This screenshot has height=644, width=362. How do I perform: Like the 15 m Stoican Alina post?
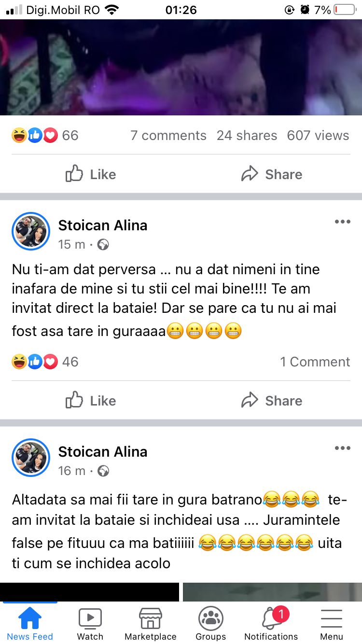click(91, 401)
